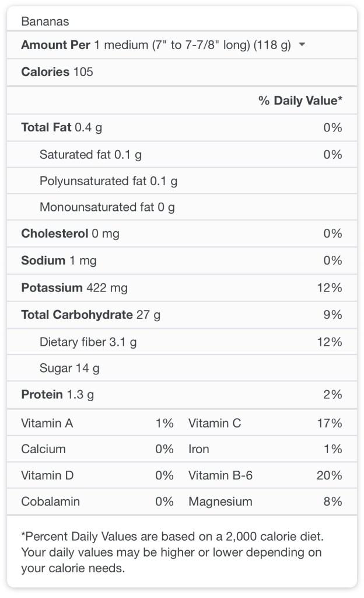Click the Vitamin B-6 cell
The height and width of the screenshot is (598, 364).
tap(220, 475)
